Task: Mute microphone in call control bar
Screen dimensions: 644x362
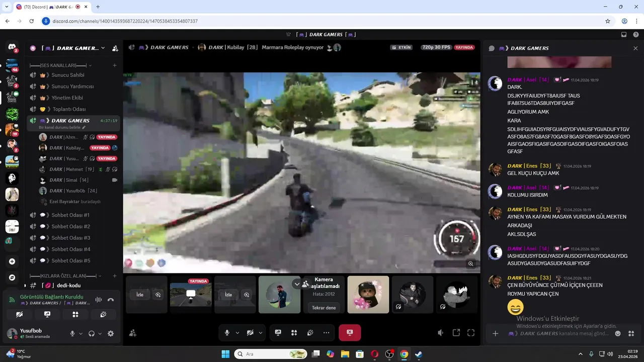Action: tap(227, 333)
